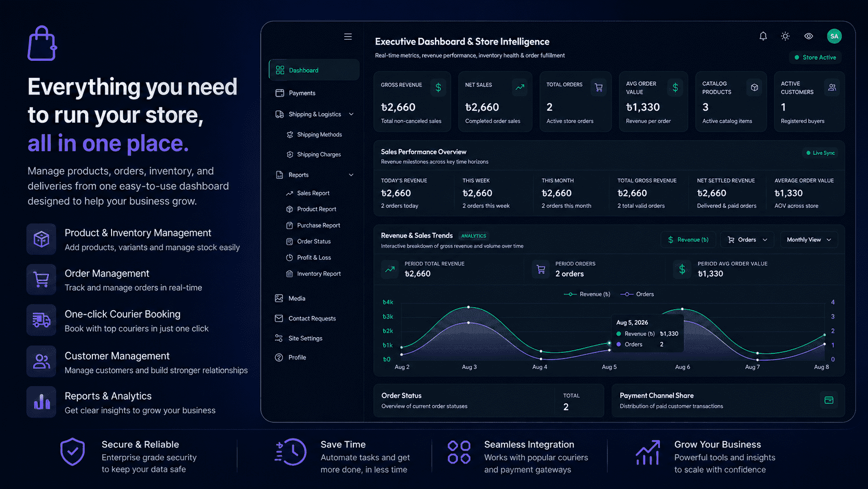
Task: Open Dashboard in the sidebar
Action: coord(314,70)
